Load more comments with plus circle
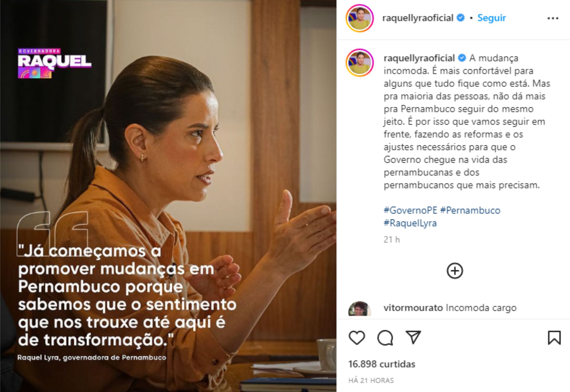Screen dimensions: 570x392 [455, 271]
